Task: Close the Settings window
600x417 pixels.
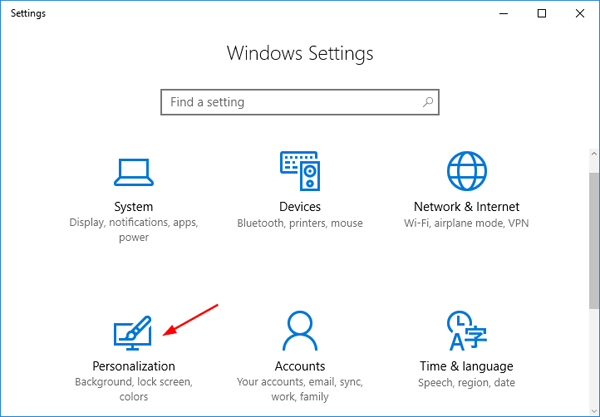Action: (579, 14)
